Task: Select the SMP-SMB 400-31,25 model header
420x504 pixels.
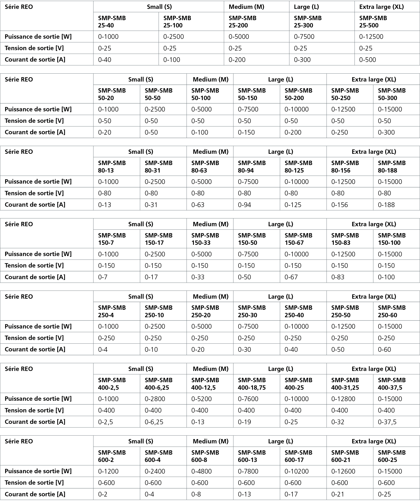Action: tap(345, 384)
